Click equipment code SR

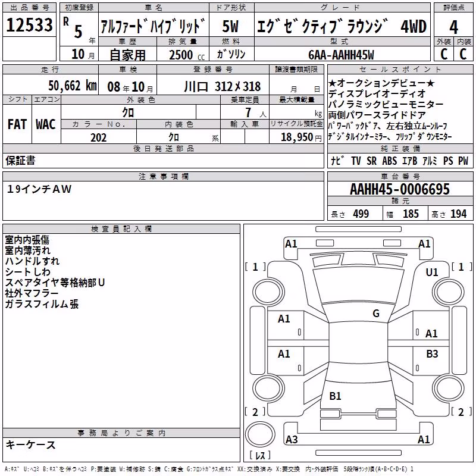371,161
